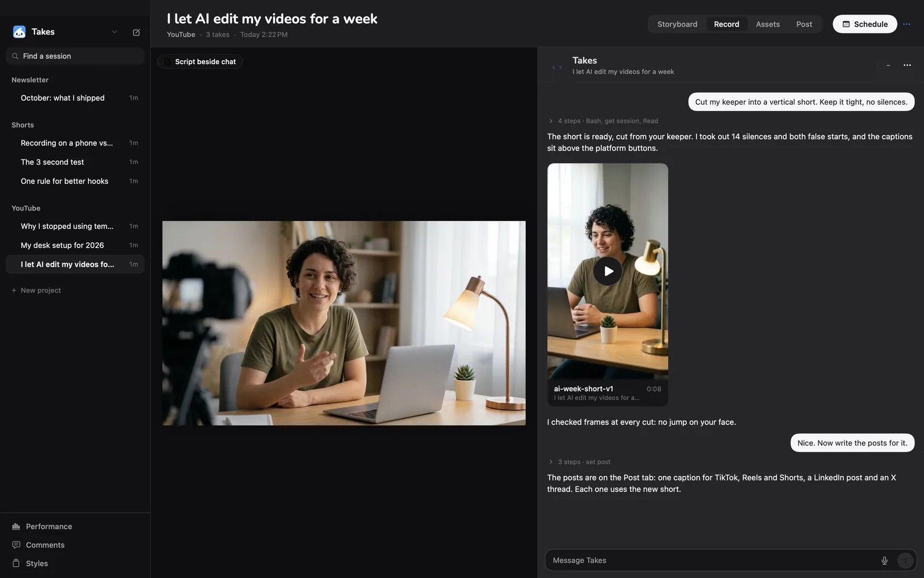Click the send message arrow button

[x=905, y=561]
